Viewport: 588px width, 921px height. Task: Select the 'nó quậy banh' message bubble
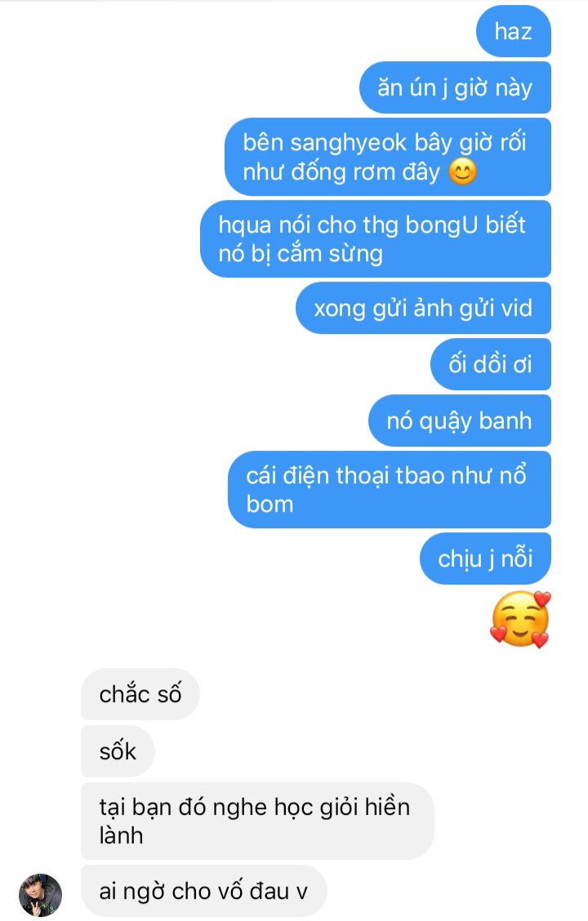click(x=460, y=420)
